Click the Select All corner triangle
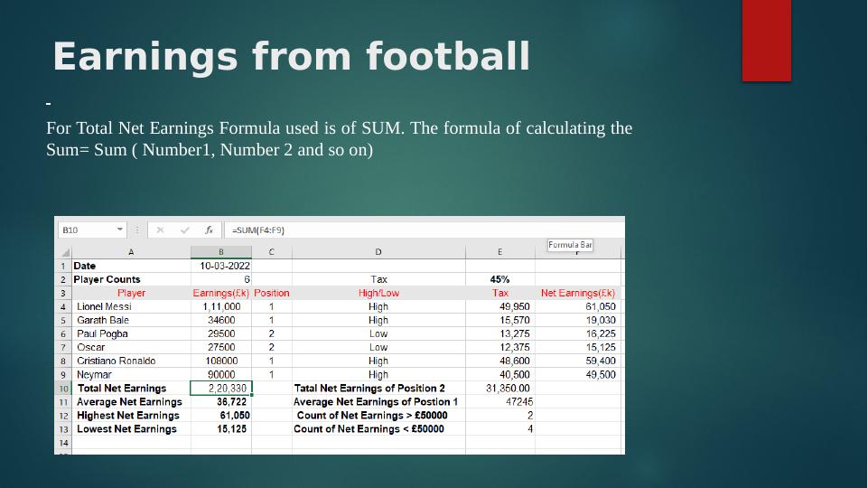The width and height of the screenshot is (868, 488). click(x=64, y=252)
